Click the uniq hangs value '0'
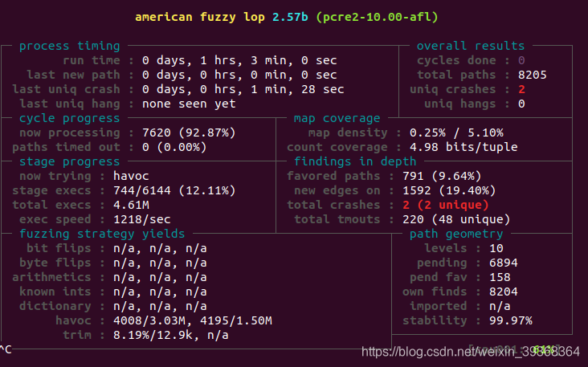Viewport: 588px width, 367px height. coord(521,104)
